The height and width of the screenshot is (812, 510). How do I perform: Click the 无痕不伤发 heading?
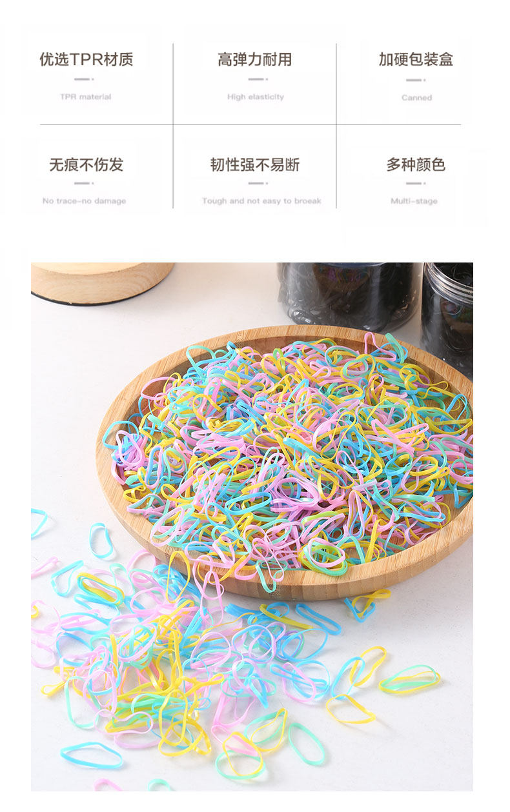click(x=87, y=165)
